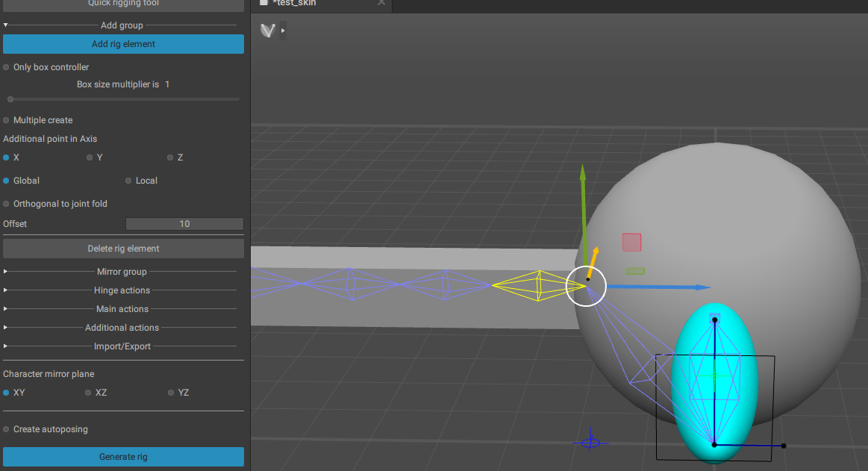Click the white circle gizmo center
Viewport: 868px width, 471px height.
(586, 286)
